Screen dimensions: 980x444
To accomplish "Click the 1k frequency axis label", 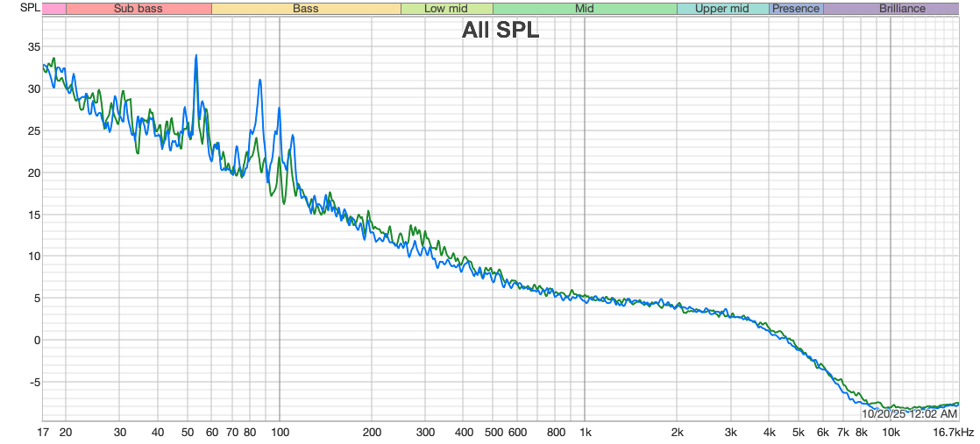I will click(x=585, y=433).
